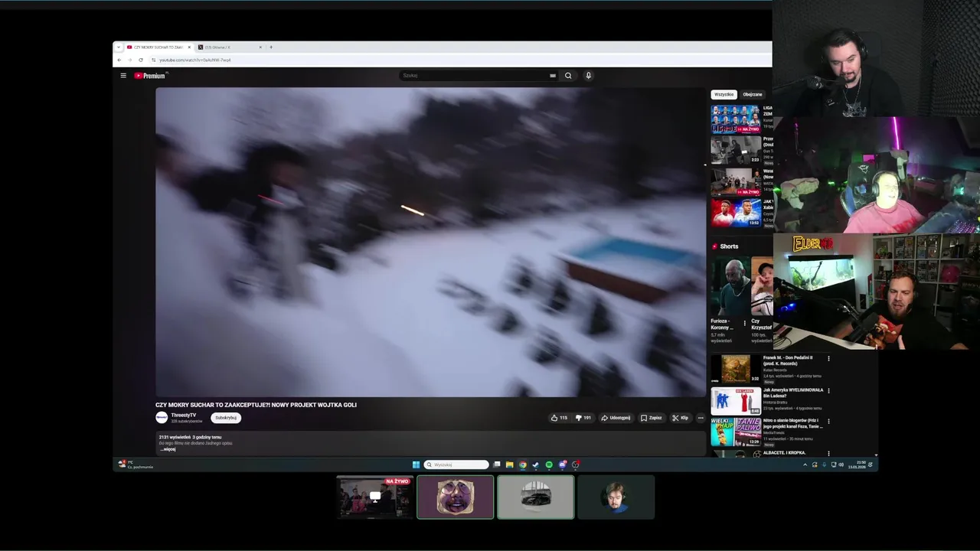Select the webcam participant tile with headphones

point(616,497)
